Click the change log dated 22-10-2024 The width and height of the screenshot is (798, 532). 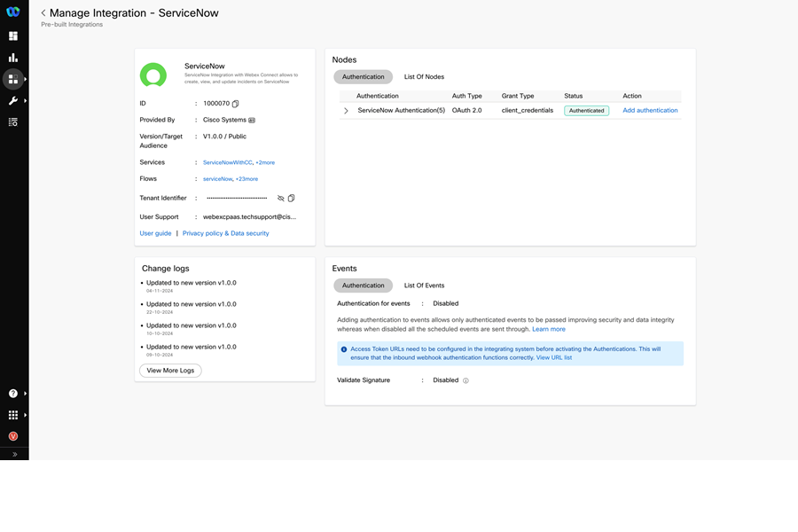click(192, 308)
